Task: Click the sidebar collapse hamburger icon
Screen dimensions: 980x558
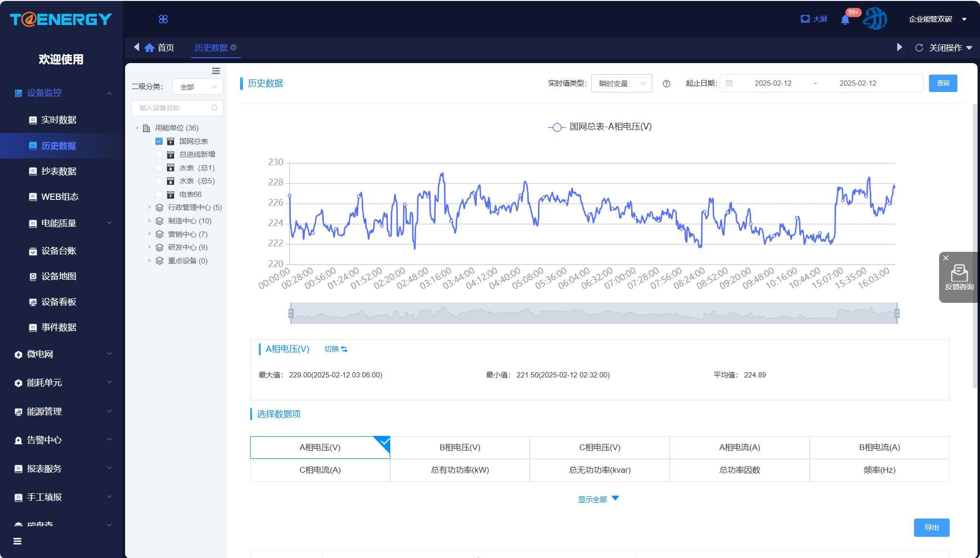Action: point(18,542)
